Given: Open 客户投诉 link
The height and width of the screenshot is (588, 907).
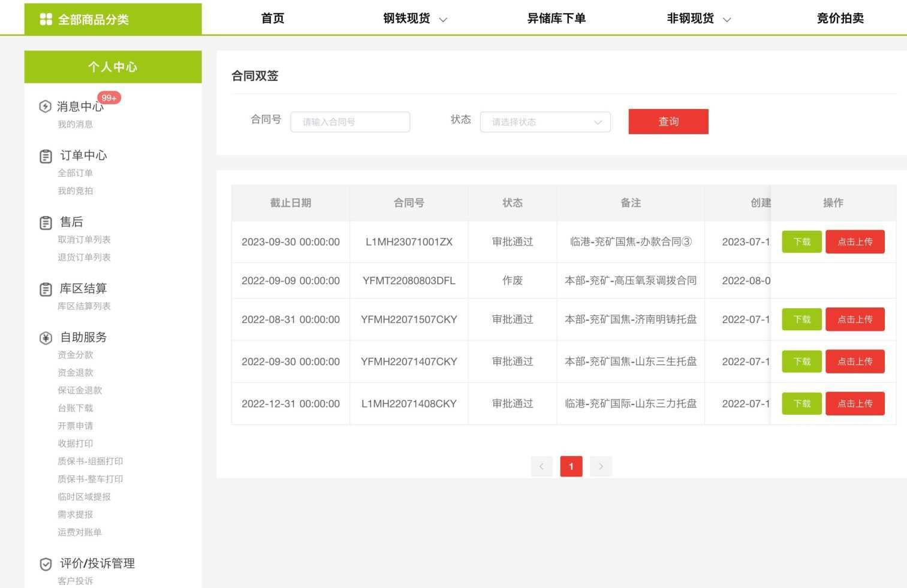Looking at the screenshot, I should coord(75,581).
